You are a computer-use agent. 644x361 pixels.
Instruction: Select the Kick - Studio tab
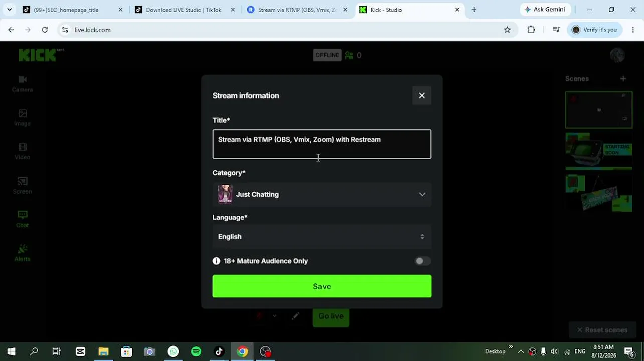click(409, 10)
